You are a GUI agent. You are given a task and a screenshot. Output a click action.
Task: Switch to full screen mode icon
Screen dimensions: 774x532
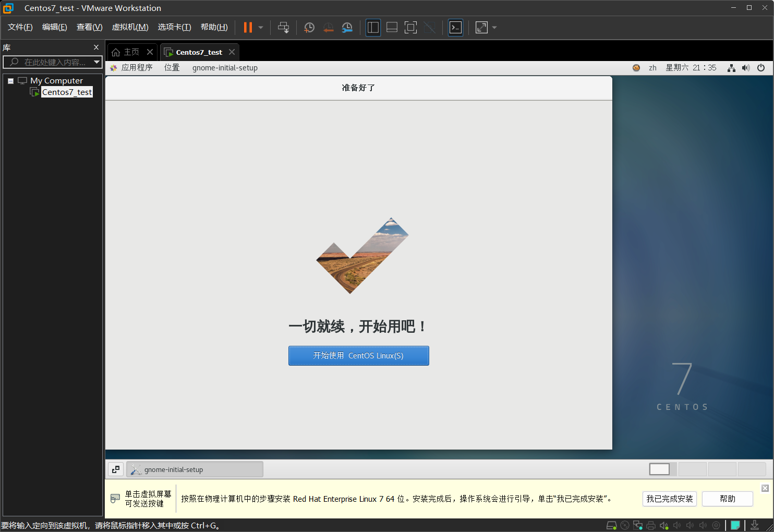click(x=410, y=28)
